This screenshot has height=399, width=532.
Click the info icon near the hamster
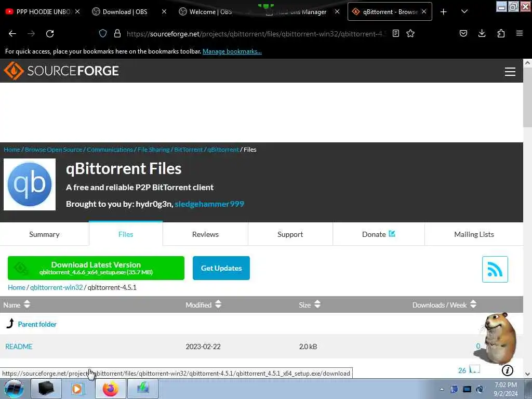point(508,370)
